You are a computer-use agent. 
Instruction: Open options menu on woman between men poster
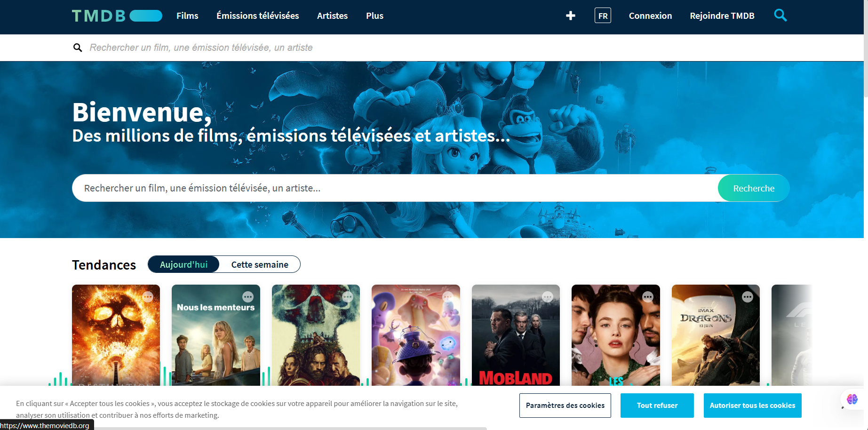648,297
